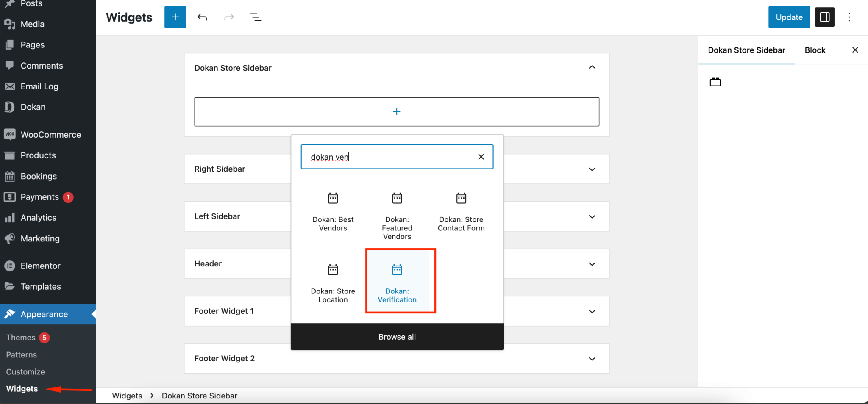Open the Widgets submenu item
This screenshot has width=868, height=404.
22,389
